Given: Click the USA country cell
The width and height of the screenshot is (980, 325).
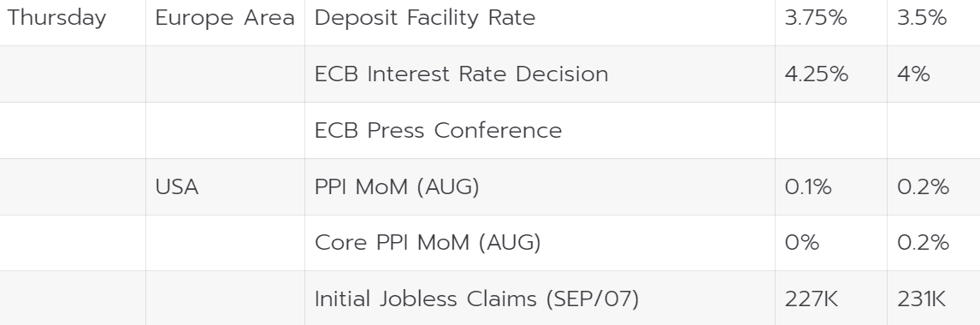Looking at the screenshot, I should coord(177,186).
